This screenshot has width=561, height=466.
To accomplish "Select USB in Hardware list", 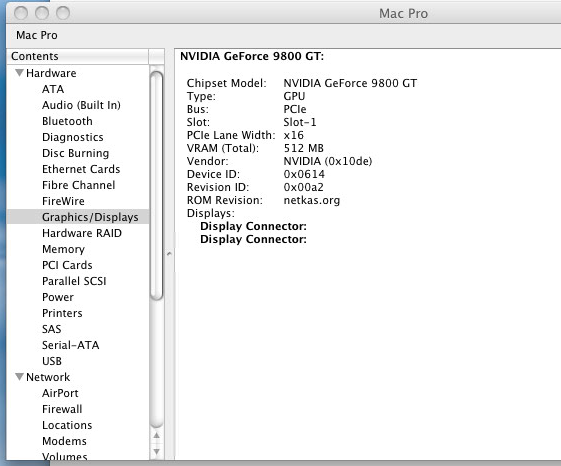I will 52,361.
